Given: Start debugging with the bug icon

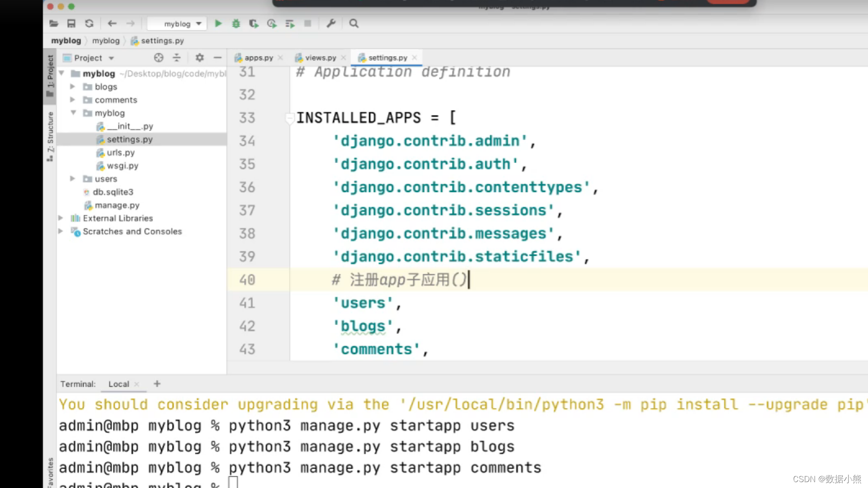Looking at the screenshot, I should coord(236,23).
